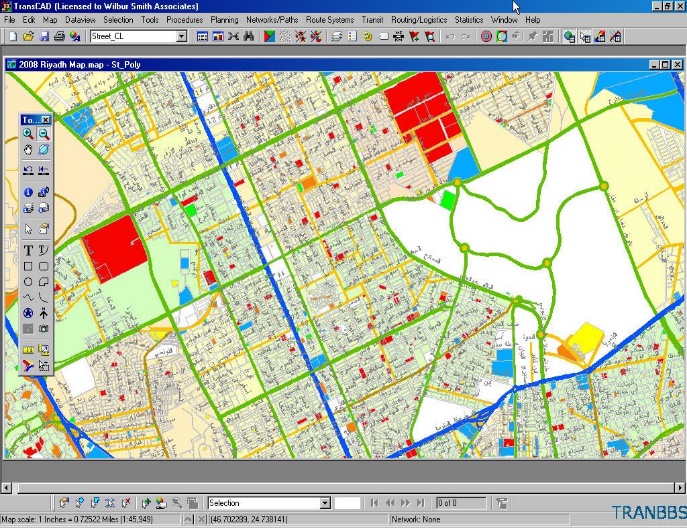Click the north arrow tool in toolbox
This screenshot has width=687, height=528.
[x=44, y=313]
